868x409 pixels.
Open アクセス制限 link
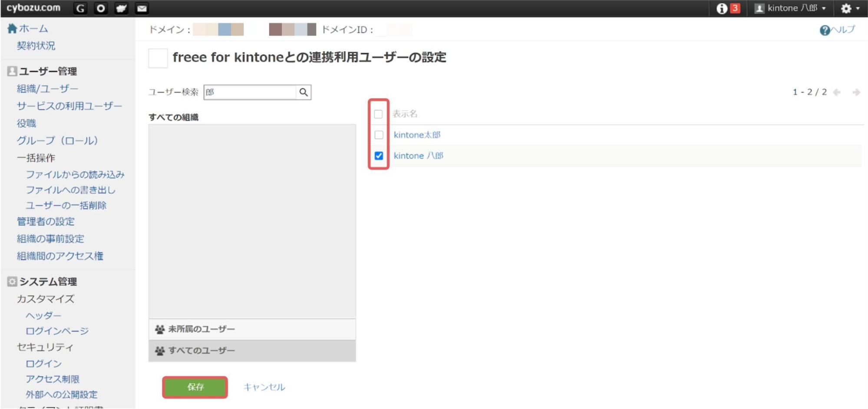[x=53, y=379]
